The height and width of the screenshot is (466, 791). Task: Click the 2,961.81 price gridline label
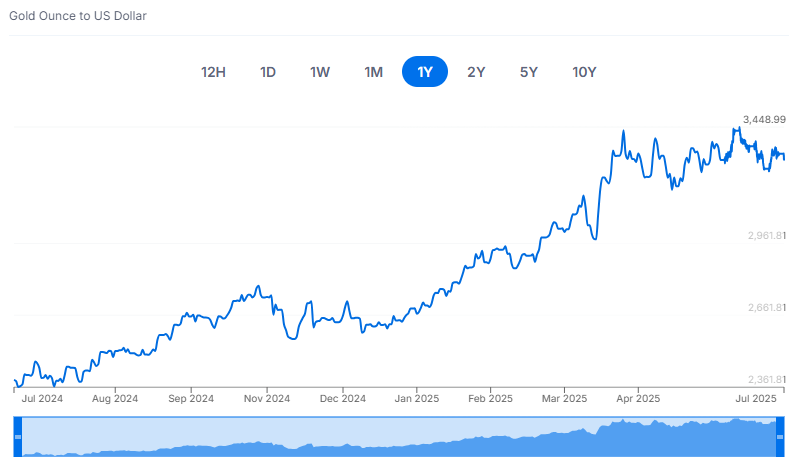pos(767,236)
